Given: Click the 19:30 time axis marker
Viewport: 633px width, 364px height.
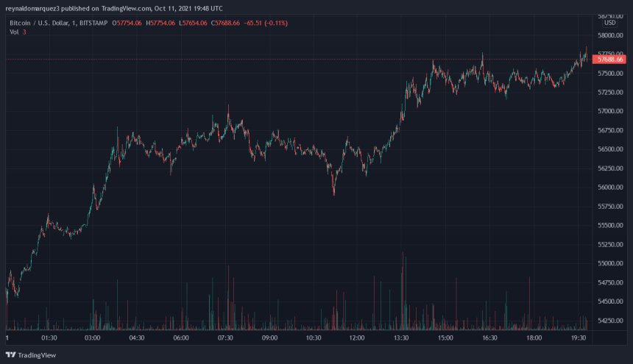Looking at the screenshot, I should (x=579, y=338).
